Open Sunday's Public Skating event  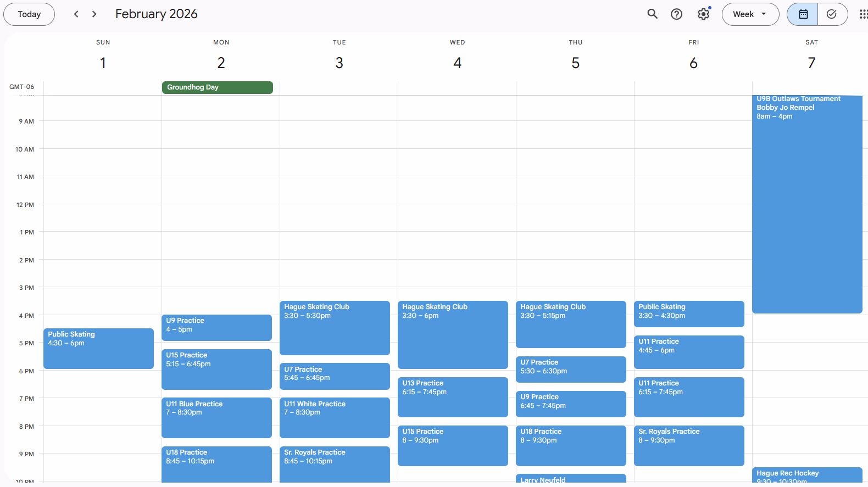[98, 348]
